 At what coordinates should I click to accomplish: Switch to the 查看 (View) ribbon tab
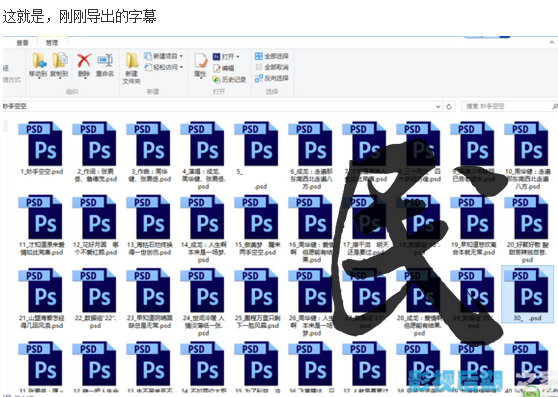22,43
